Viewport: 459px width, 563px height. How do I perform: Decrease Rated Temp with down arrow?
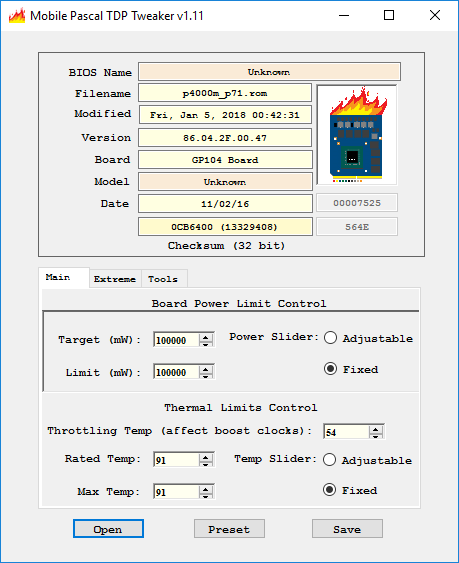tap(206, 464)
